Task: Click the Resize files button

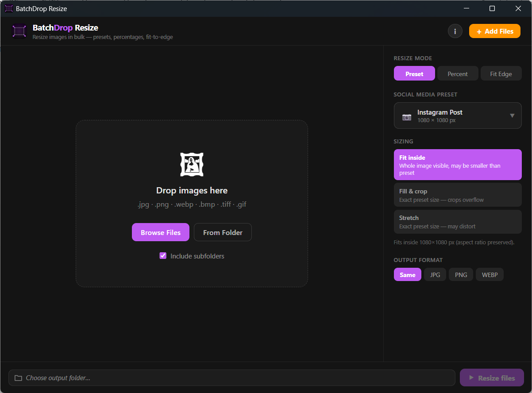Action: click(492, 378)
